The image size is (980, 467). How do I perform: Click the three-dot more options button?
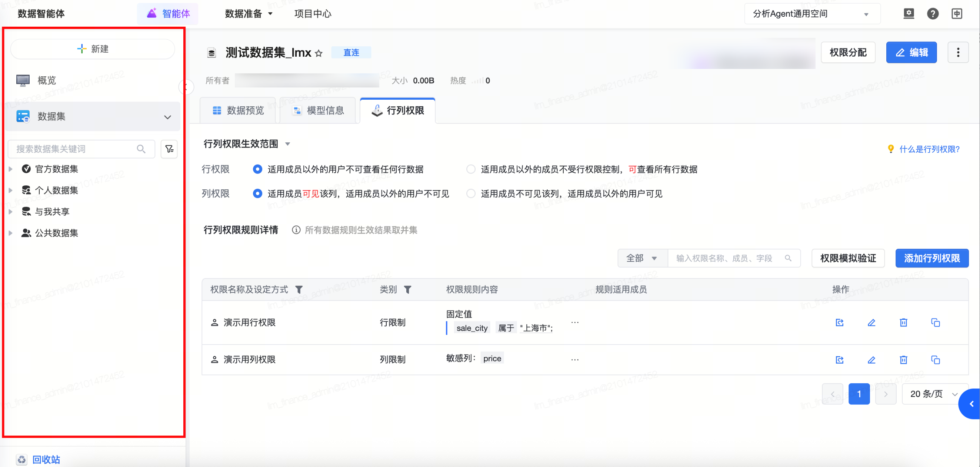click(957, 53)
